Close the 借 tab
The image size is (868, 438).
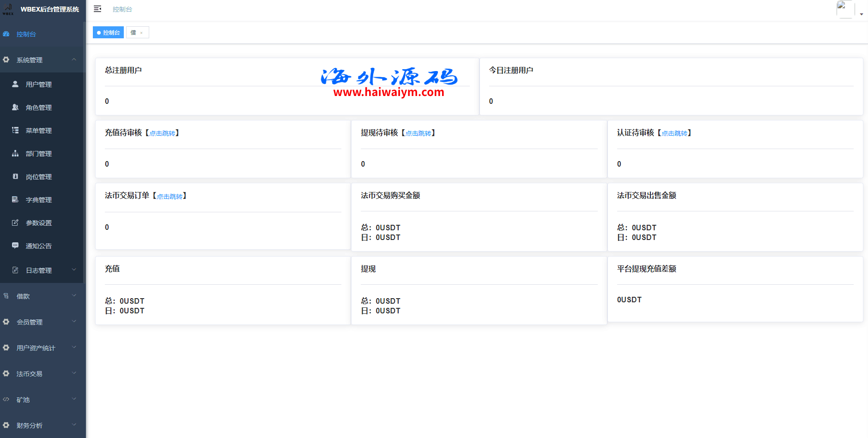point(141,33)
